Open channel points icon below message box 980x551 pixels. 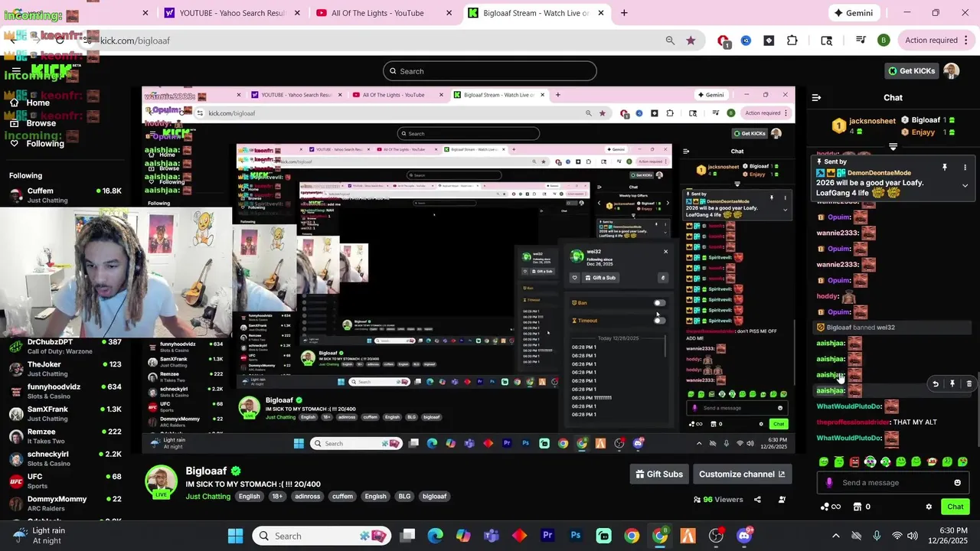point(830,507)
